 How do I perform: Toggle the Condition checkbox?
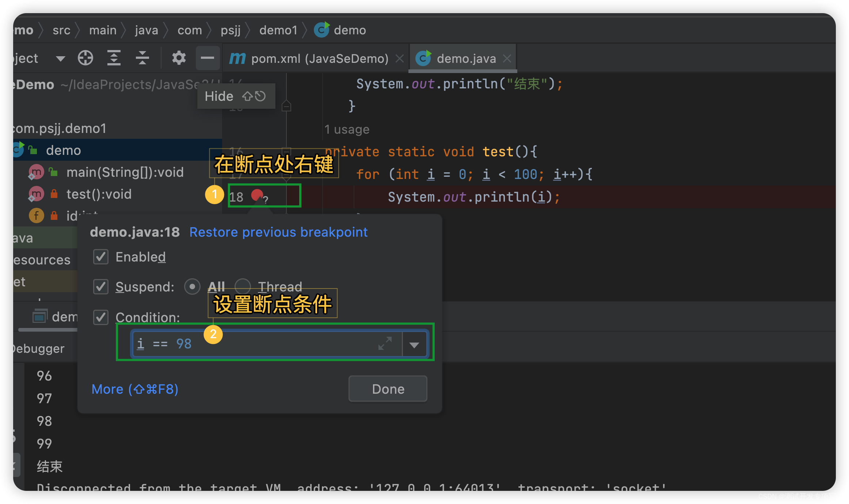101,317
